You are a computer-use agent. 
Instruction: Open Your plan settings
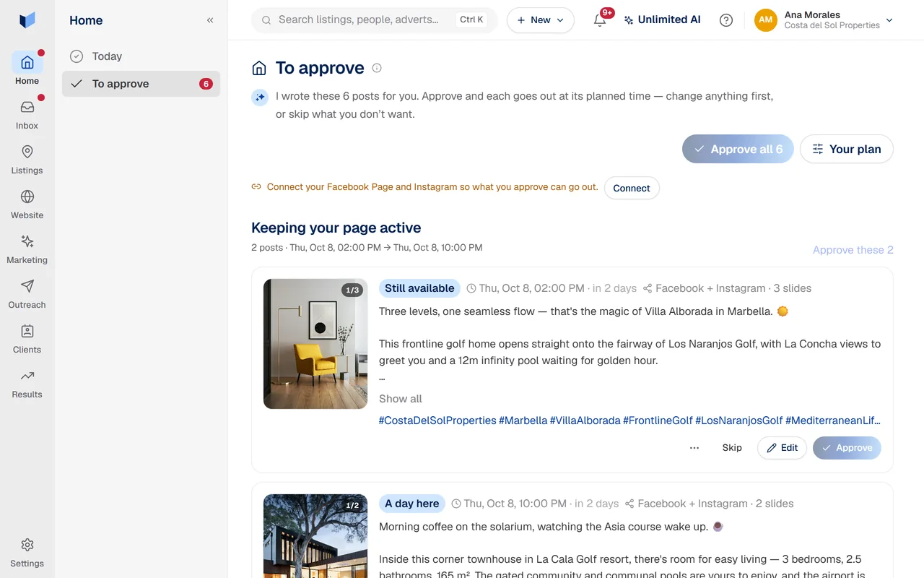(x=847, y=149)
